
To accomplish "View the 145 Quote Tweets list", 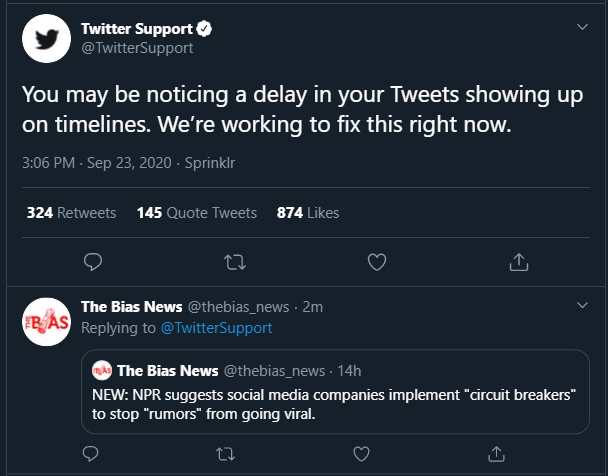I will [197, 213].
